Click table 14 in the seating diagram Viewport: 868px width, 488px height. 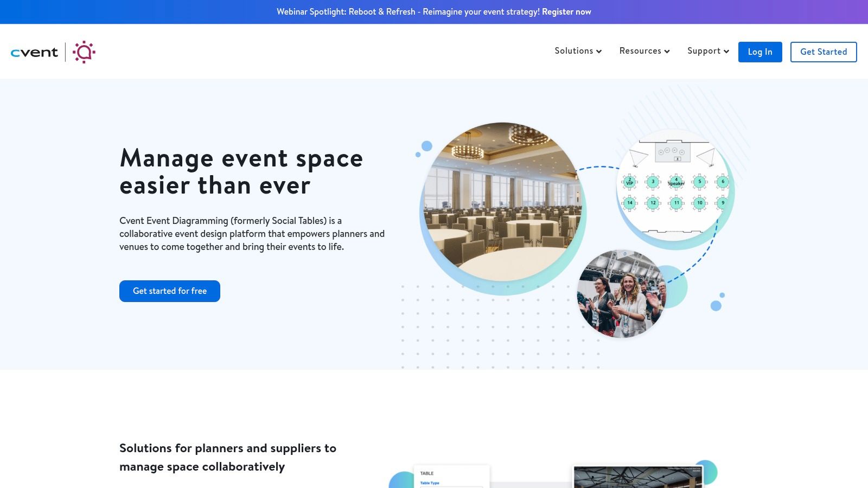click(629, 203)
